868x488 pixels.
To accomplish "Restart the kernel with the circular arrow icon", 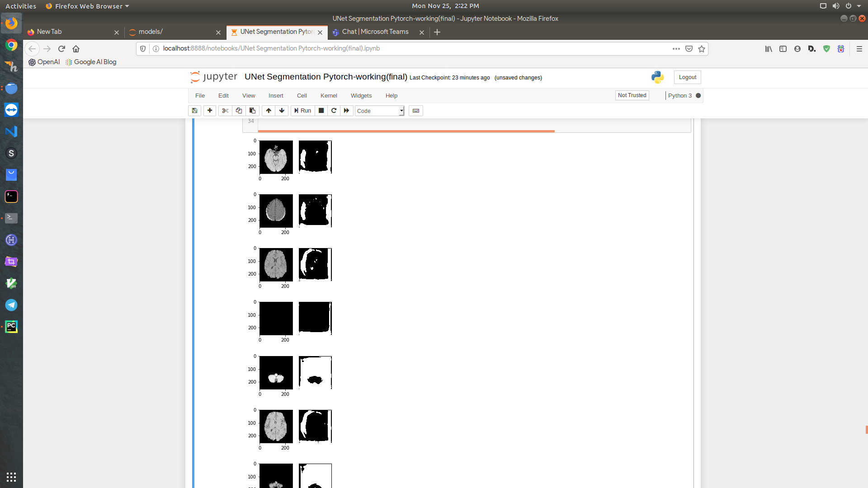I will (x=334, y=111).
